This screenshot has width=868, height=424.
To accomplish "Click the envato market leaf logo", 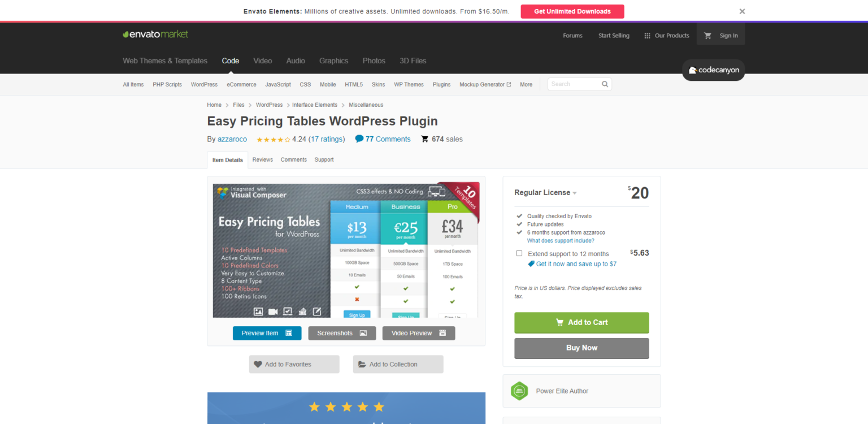I will coord(127,34).
